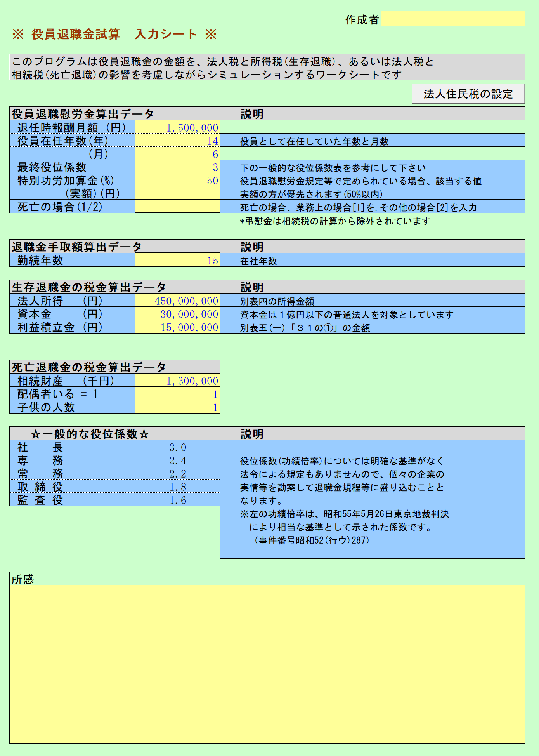Viewport: 539px width, 756px height.
Task: Click the 役員退職慰労金算出データ header
Action: coord(115,113)
